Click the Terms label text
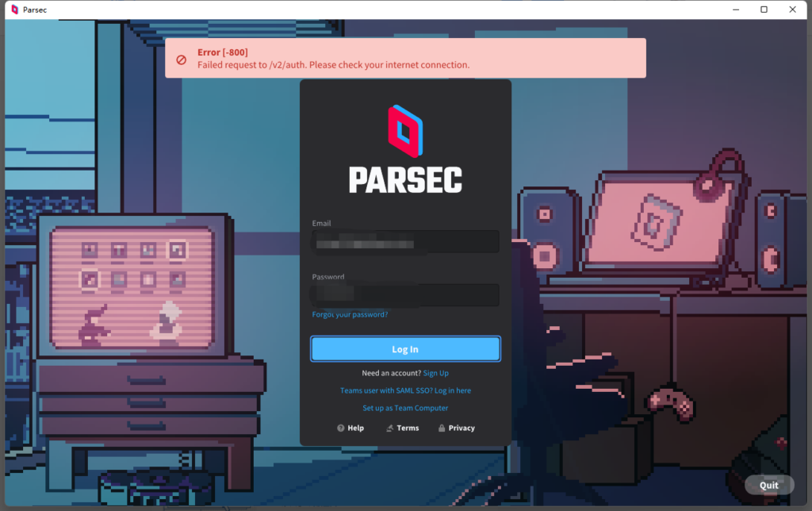 tap(407, 428)
